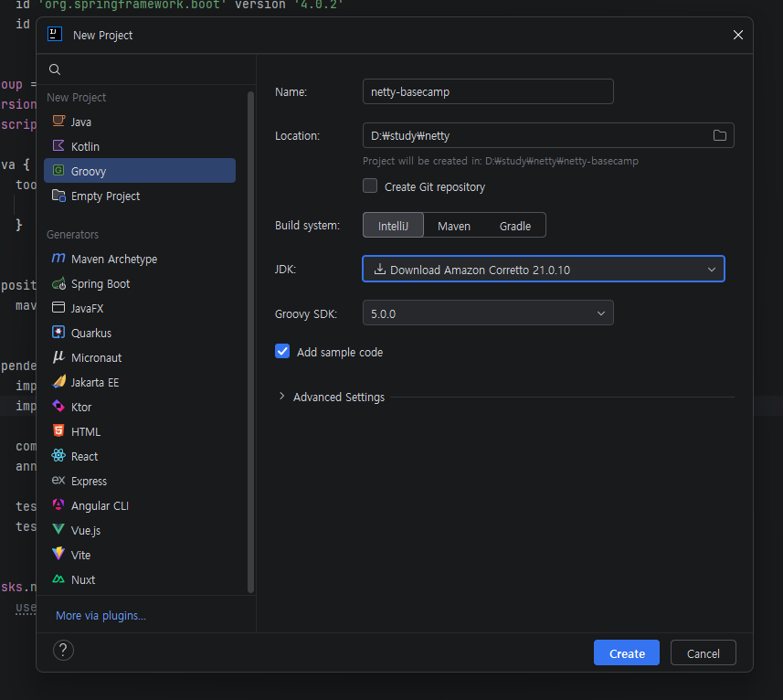Click the Create button
This screenshot has height=700, width=783.
626,652
